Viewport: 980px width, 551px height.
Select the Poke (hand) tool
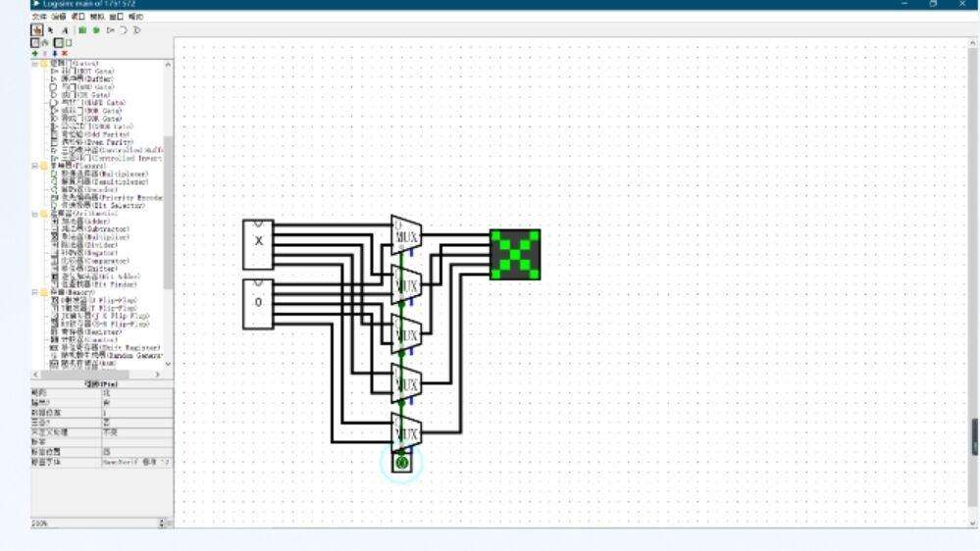point(36,30)
